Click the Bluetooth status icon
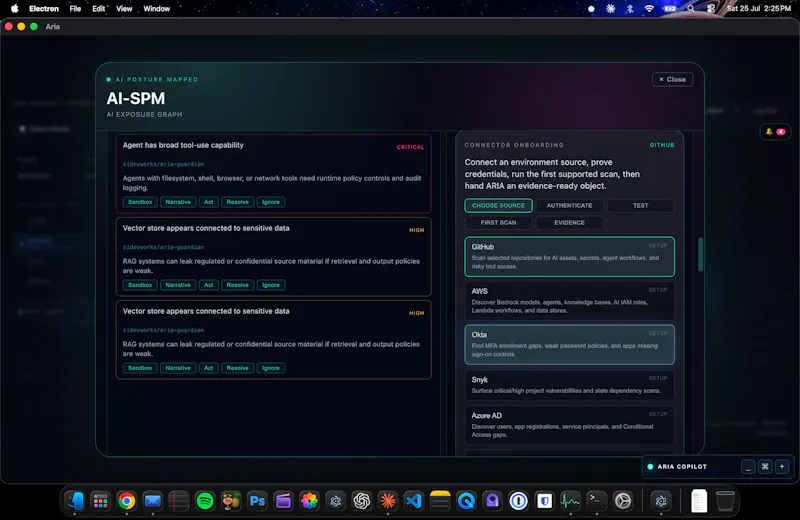The height and width of the screenshot is (520, 800). click(x=630, y=9)
